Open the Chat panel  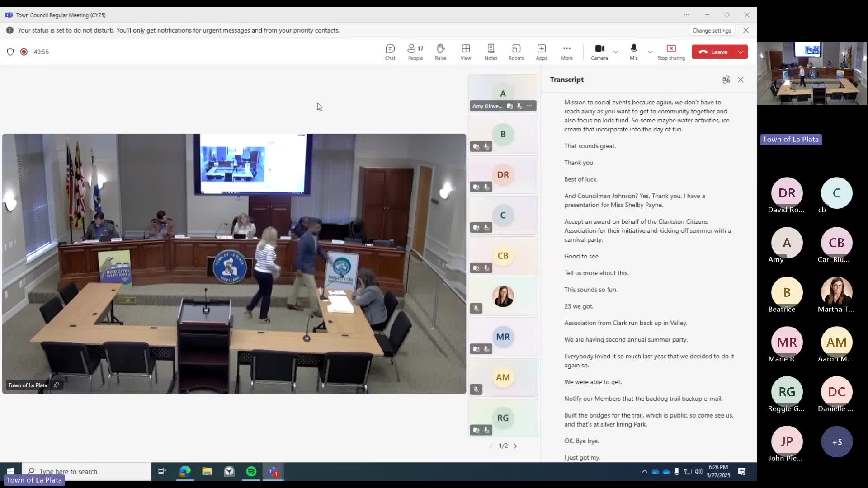tap(390, 52)
